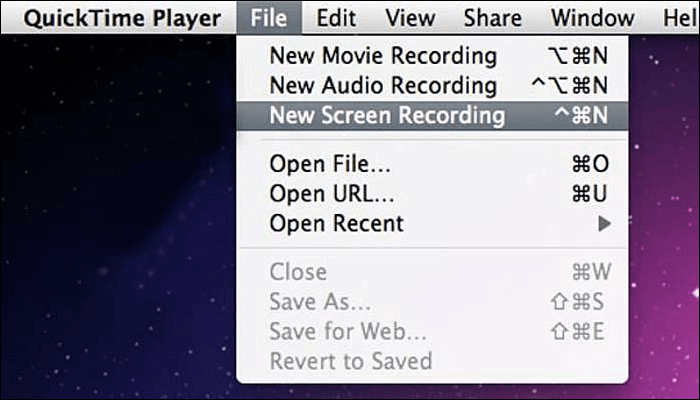Open the Window menu
The image size is (700, 400).
coord(592,17)
